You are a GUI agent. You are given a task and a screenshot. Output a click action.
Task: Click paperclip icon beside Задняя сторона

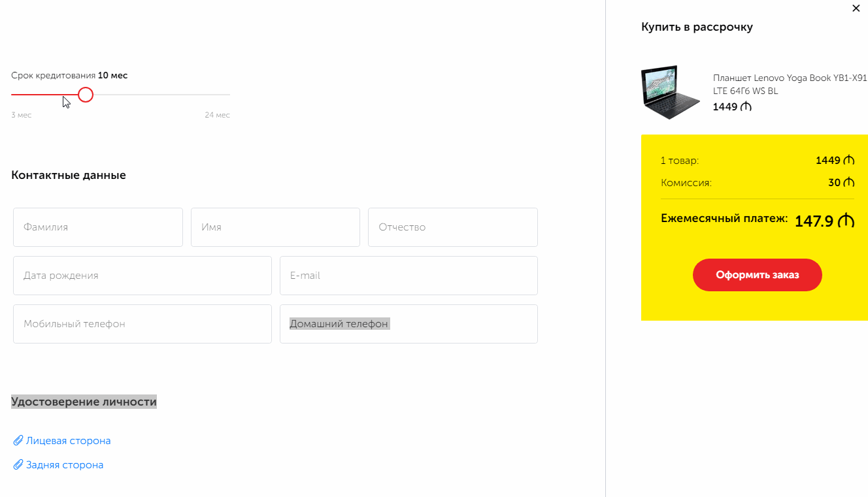[18, 465]
